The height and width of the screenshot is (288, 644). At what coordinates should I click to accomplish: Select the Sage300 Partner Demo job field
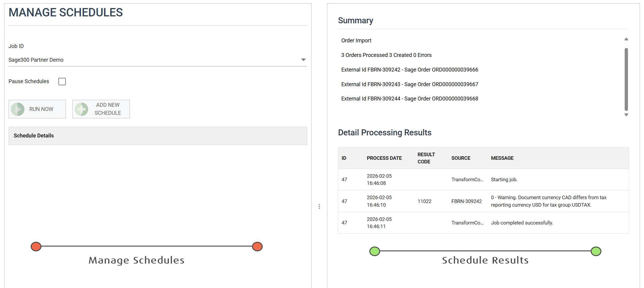point(149,60)
